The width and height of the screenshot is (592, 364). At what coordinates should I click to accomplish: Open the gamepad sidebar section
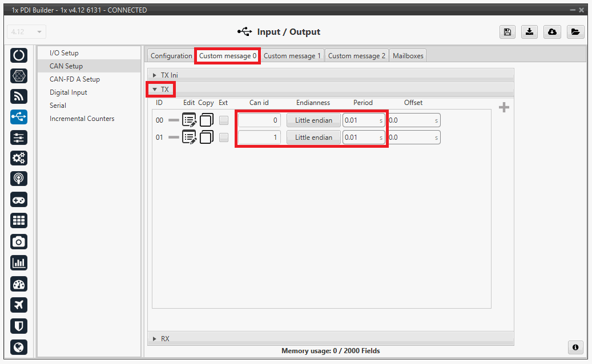tap(19, 200)
